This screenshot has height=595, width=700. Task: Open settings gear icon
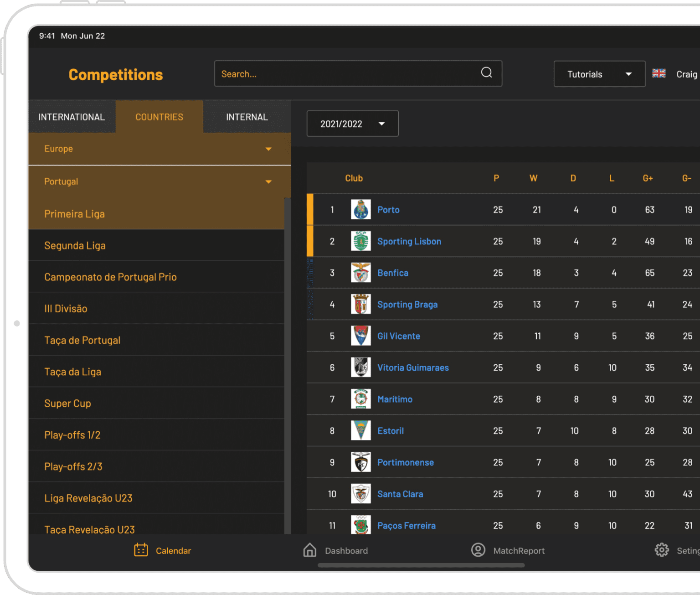(661, 550)
